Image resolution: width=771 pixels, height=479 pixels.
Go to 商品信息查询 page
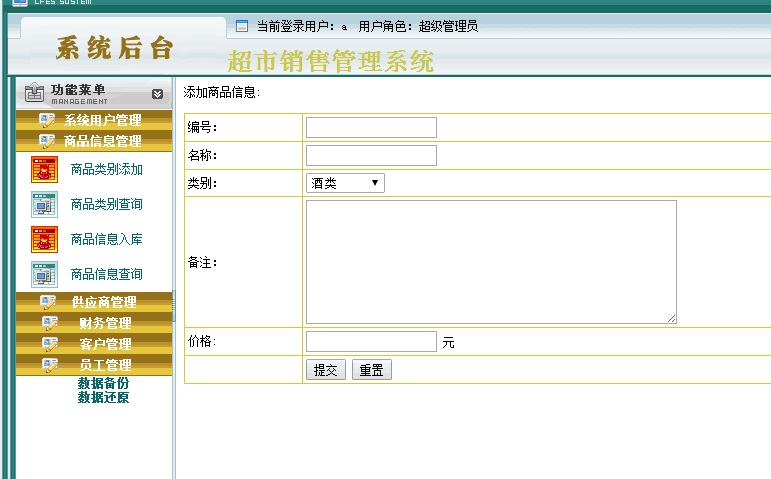(x=107, y=274)
